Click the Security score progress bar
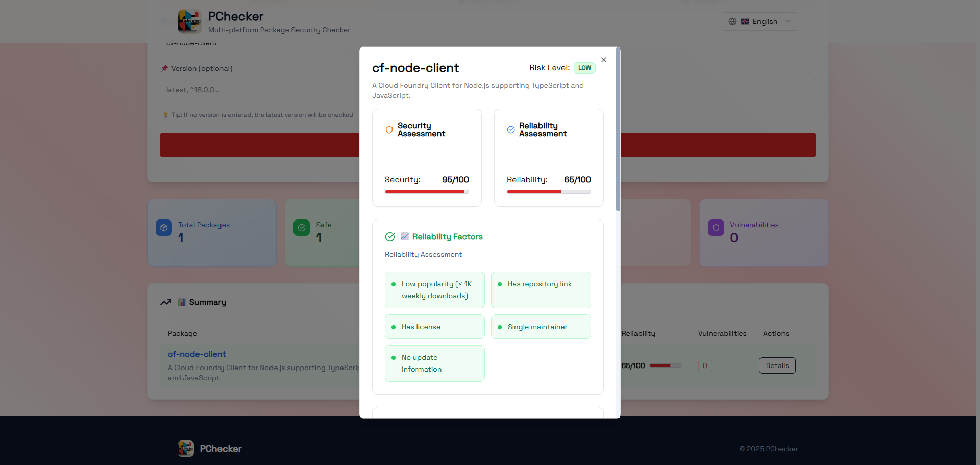 [427, 192]
